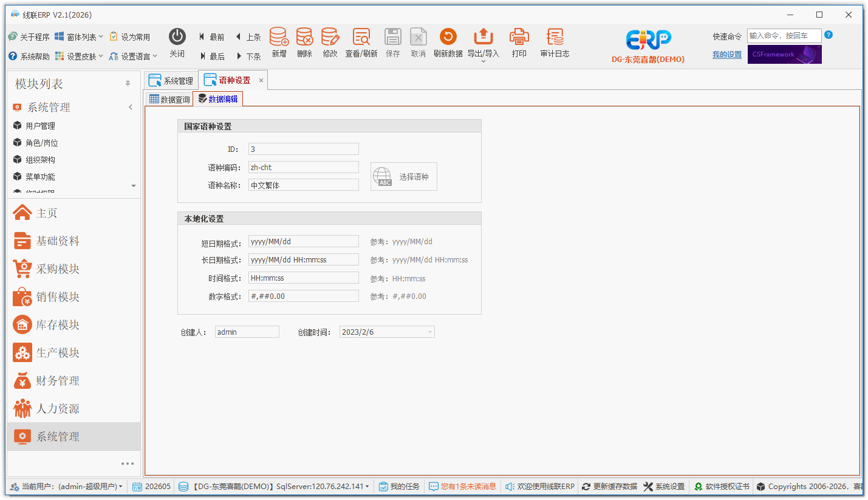Screen dimensions: 868x500
Task: Open 系统设置 in status bar
Action: [x=664, y=487]
